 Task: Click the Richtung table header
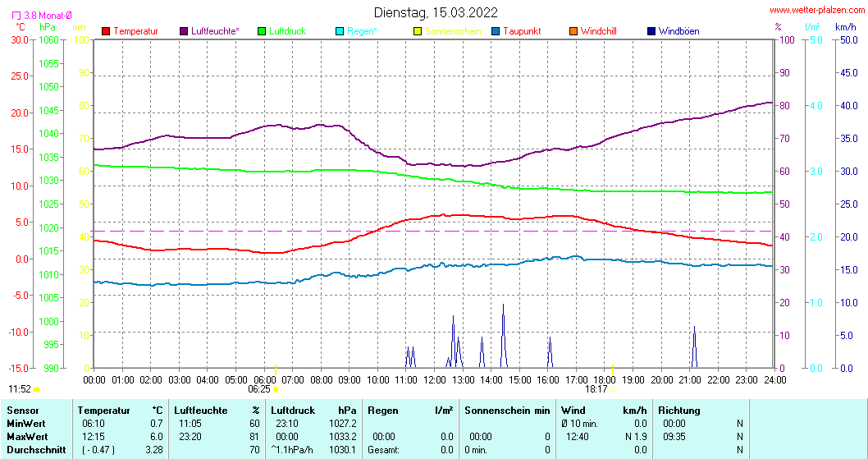678,411
